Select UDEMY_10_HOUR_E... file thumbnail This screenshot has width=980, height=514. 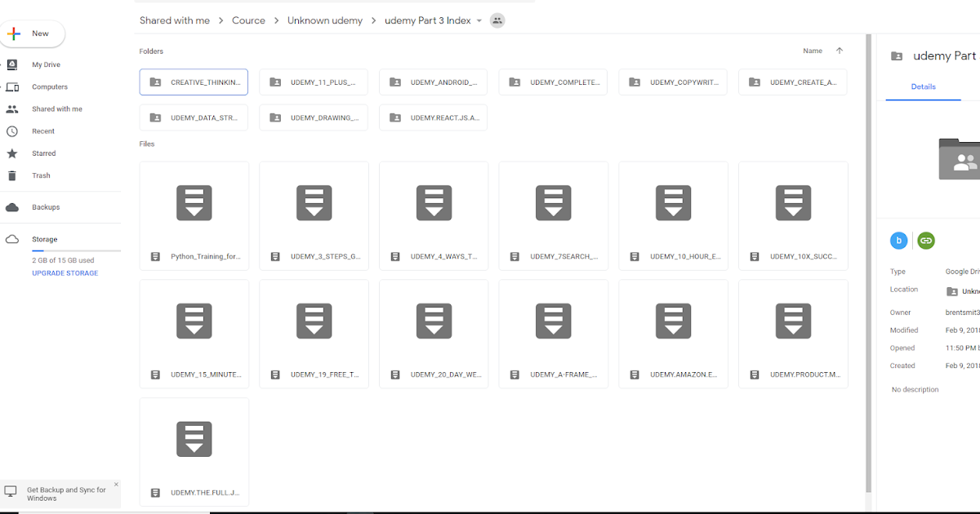[673, 215]
